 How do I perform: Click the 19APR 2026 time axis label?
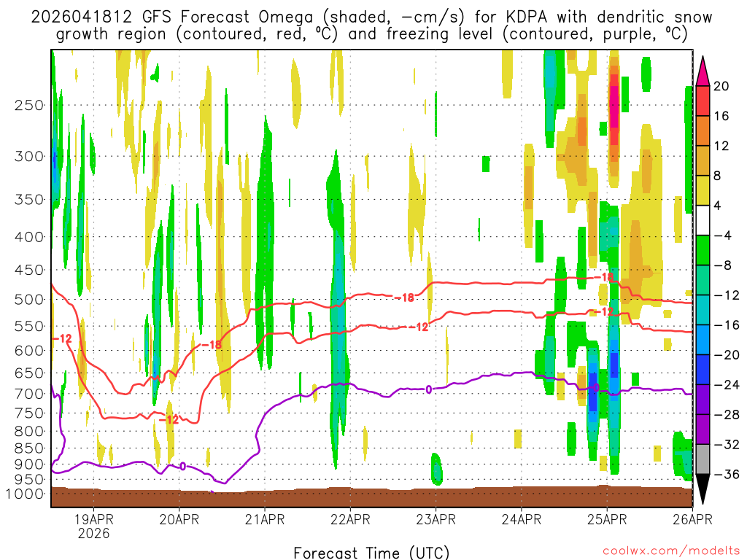pyautogui.click(x=93, y=526)
